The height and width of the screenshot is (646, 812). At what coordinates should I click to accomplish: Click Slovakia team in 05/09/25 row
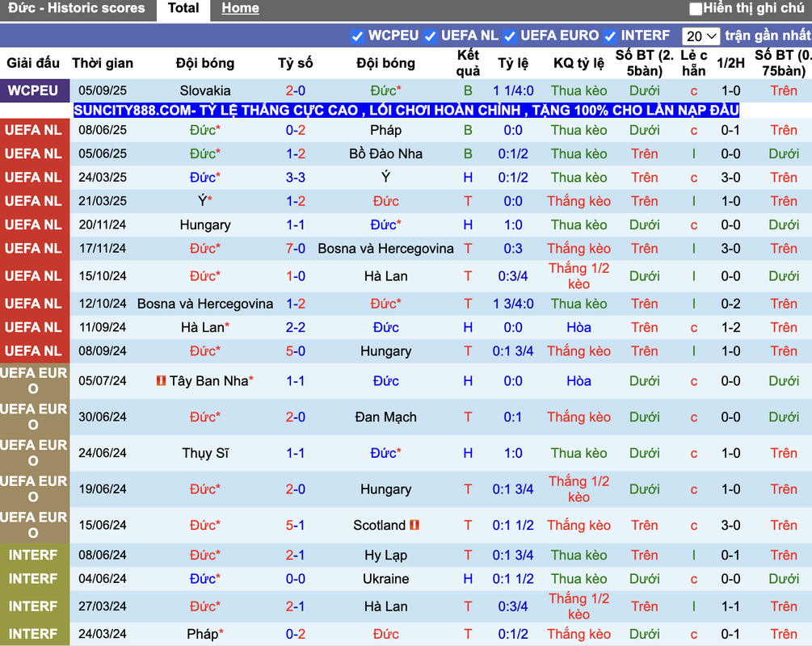pyautogui.click(x=205, y=90)
